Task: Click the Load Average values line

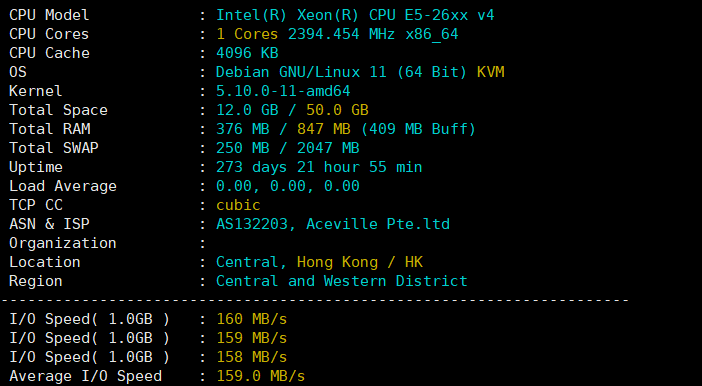Action: (x=287, y=186)
